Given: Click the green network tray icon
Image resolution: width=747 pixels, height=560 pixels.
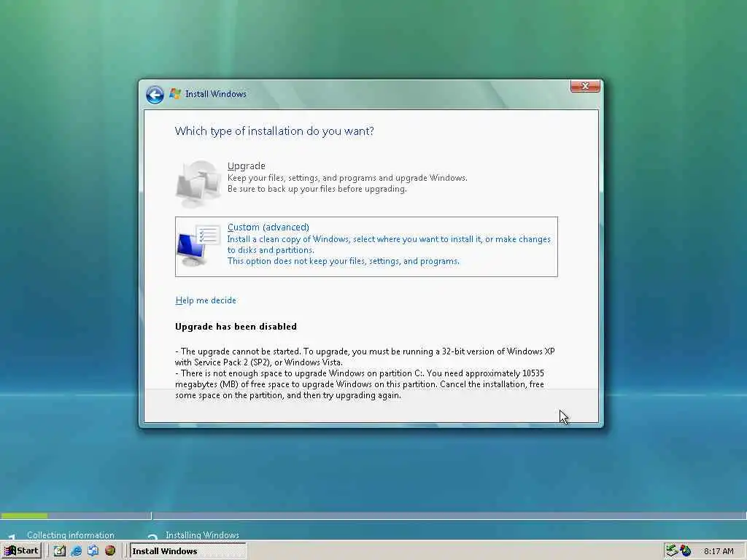Looking at the screenshot, I should point(672,551).
